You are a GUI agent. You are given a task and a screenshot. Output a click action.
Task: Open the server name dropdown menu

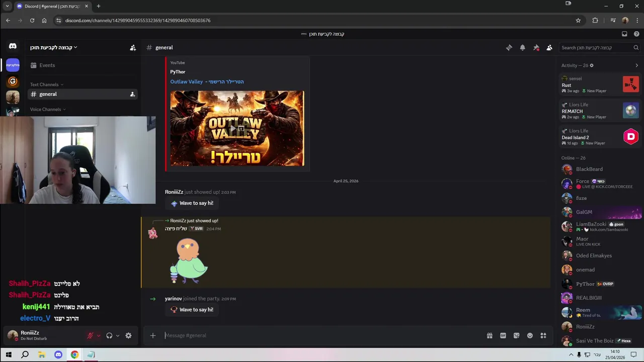pyautogui.click(x=53, y=47)
